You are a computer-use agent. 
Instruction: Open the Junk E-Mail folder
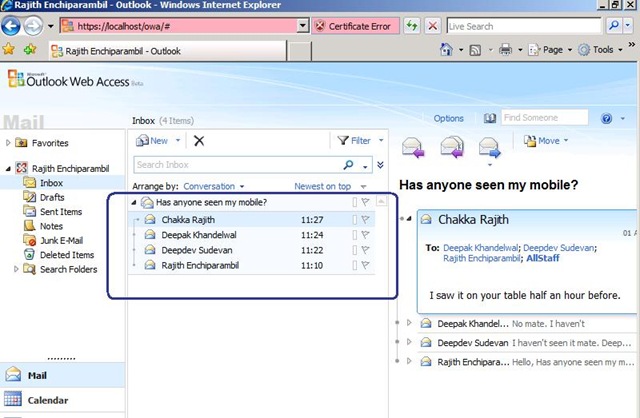[x=61, y=240]
